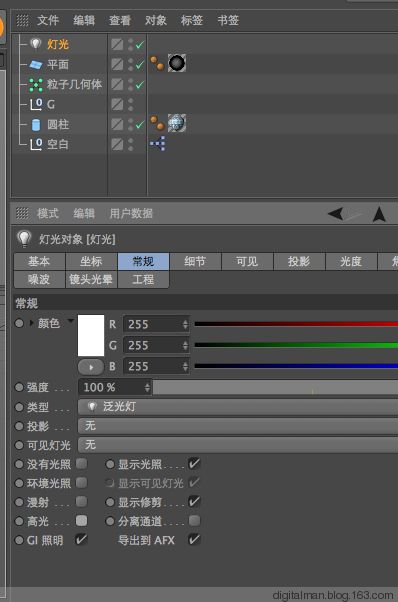Switch to the 投影 tab
The height and width of the screenshot is (602, 398).
(299, 261)
